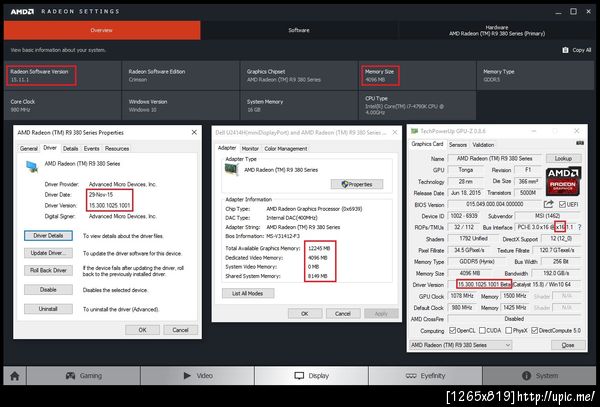Click the Home icon in Radeon Settings
600x407 pixels.
(x=15, y=376)
